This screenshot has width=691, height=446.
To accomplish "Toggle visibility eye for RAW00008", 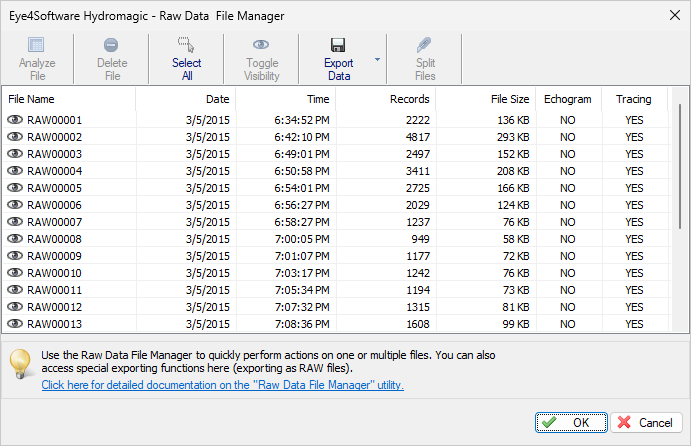I will tap(15, 238).
